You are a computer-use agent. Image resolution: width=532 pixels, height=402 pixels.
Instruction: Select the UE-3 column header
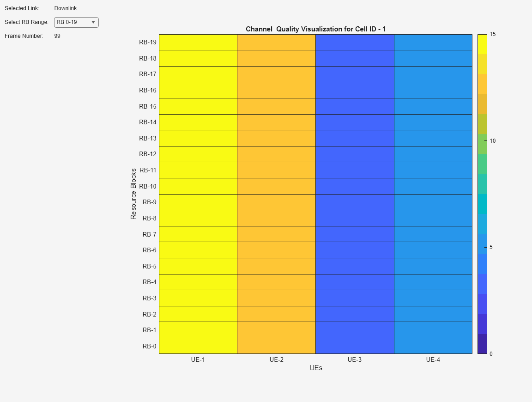click(x=354, y=359)
